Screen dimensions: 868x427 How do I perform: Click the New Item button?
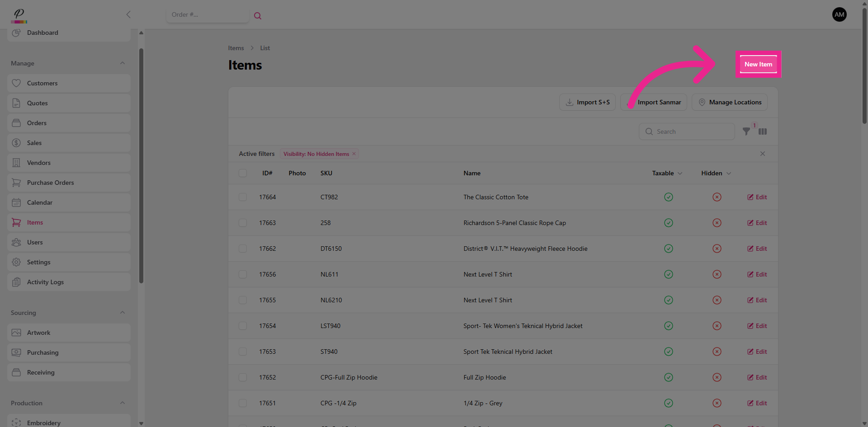tap(758, 64)
